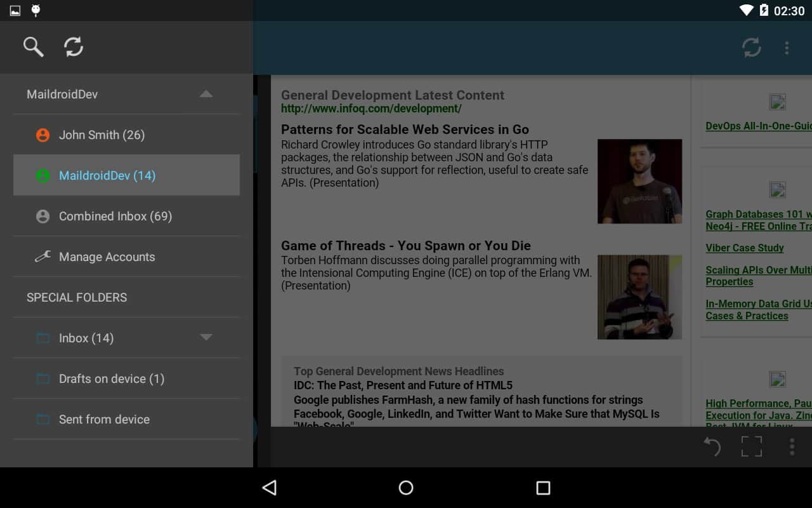Viewport: 812px width, 508px height.
Task: Expand the Inbox folder dropdown arrow
Action: (206, 338)
